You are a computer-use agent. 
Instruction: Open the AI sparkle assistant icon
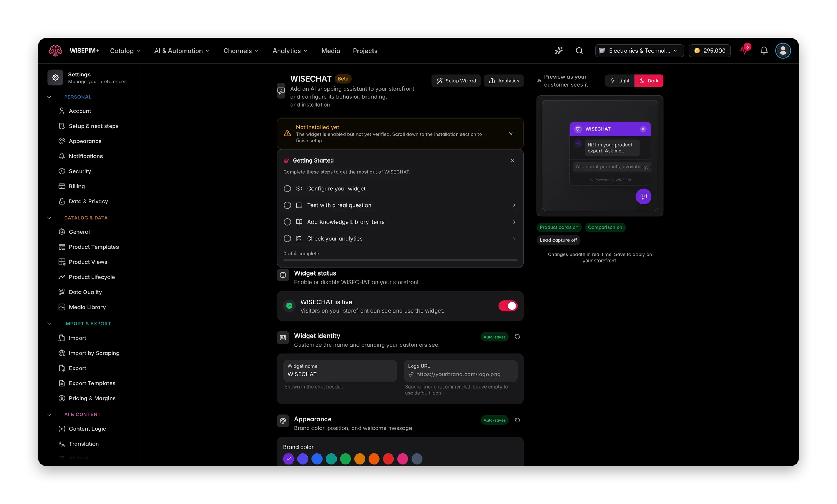tap(559, 51)
